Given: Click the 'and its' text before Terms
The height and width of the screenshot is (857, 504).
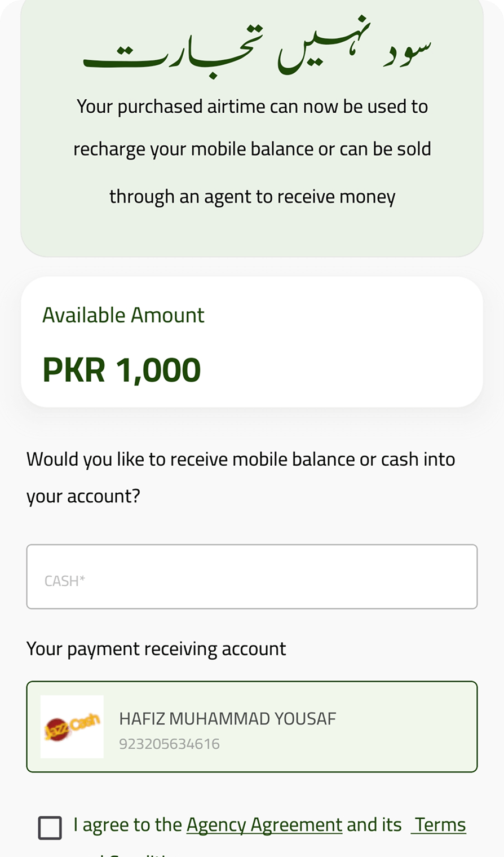Looking at the screenshot, I should point(374,825).
